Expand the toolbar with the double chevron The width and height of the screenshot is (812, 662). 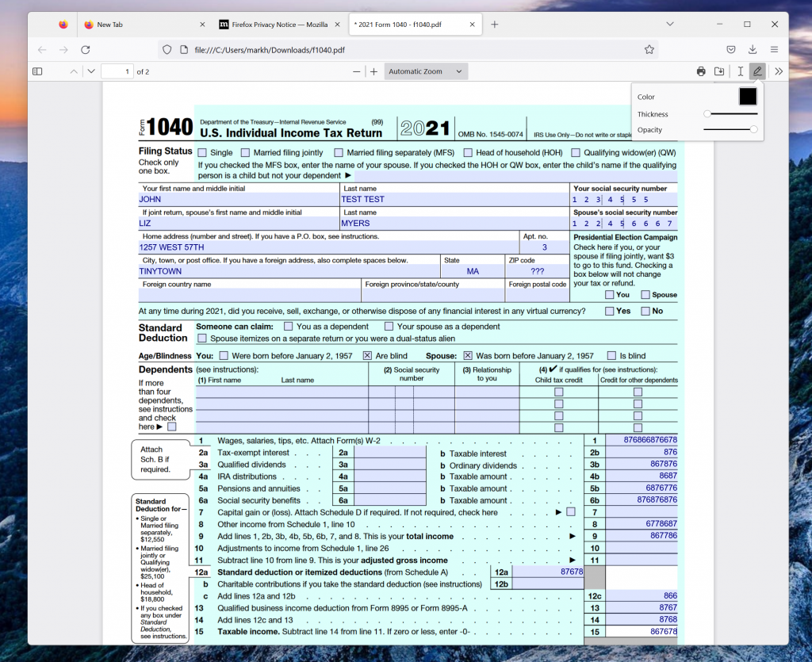coord(778,71)
